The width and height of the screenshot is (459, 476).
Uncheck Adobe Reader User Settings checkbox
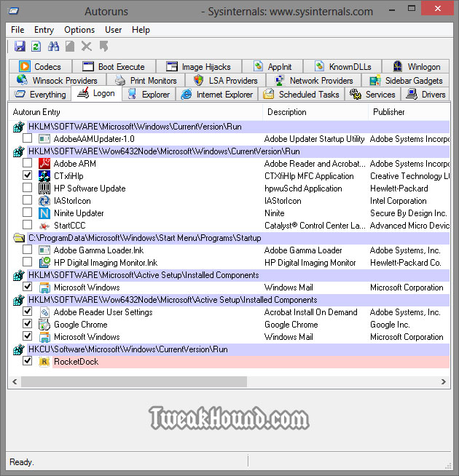(x=28, y=312)
